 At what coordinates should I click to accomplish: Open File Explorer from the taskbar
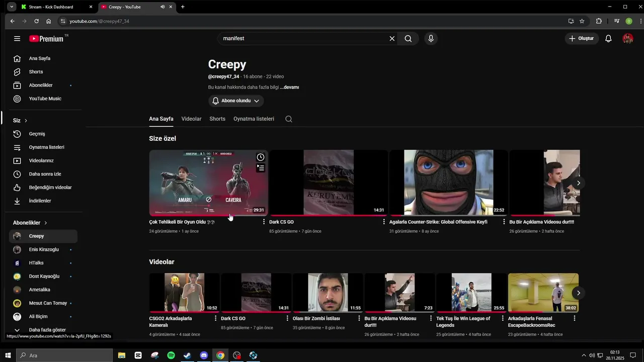click(122, 355)
